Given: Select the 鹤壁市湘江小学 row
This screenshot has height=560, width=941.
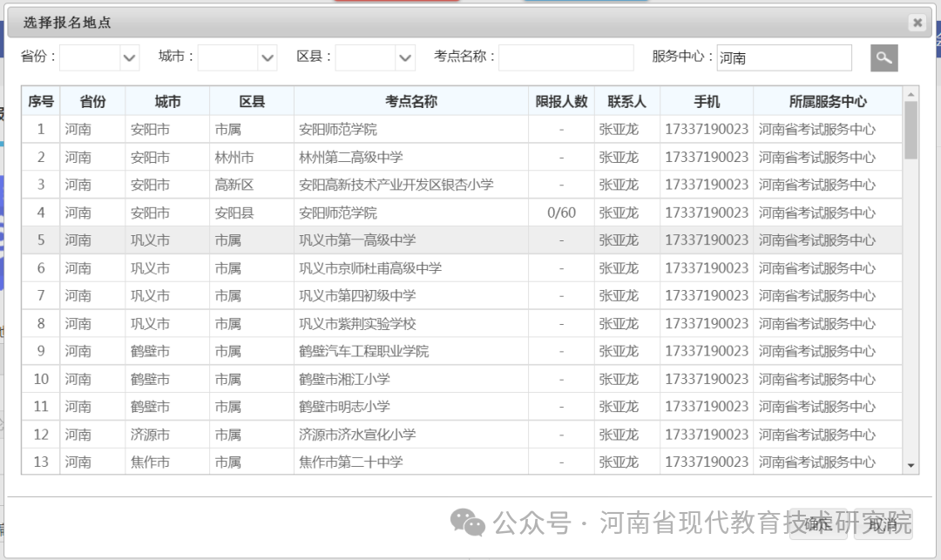Looking at the screenshot, I should pos(462,379).
